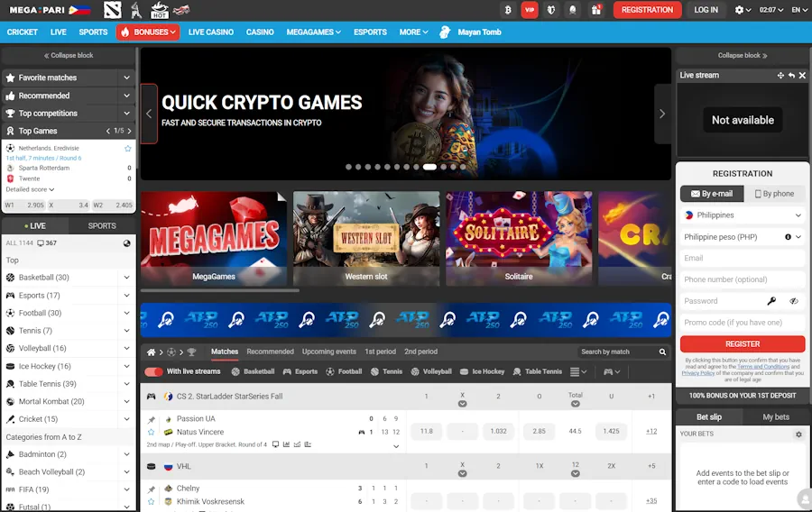Open LIVE CASINO menu item
Image resolution: width=812 pixels, height=512 pixels.
point(211,32)
